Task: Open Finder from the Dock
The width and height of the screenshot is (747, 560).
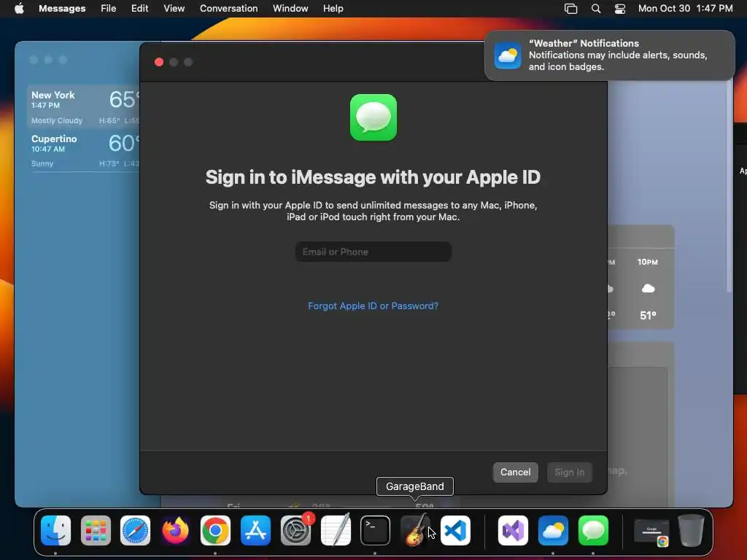Action: click(55, 530)
